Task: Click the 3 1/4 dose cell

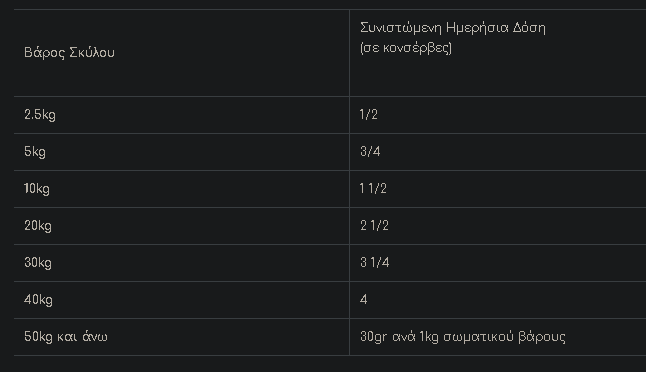Action: pyautogui.click(x=498, y=263)
